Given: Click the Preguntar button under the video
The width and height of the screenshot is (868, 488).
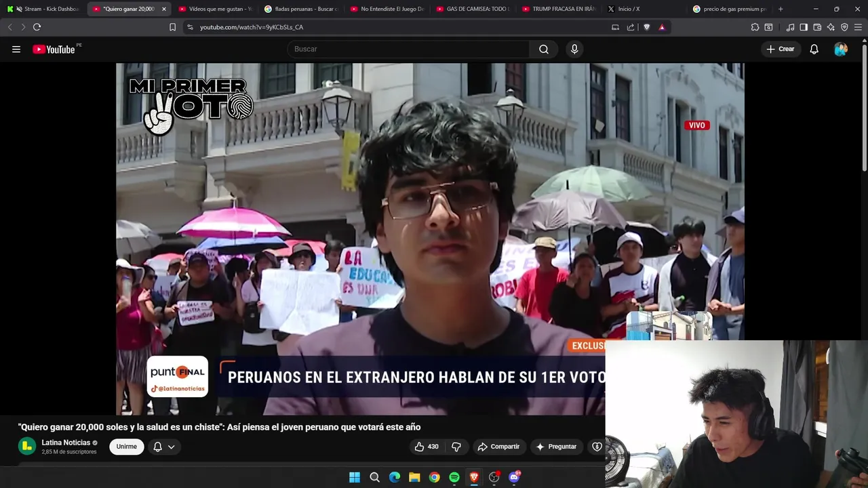Looking at the screenshot, I should point(556,447).
